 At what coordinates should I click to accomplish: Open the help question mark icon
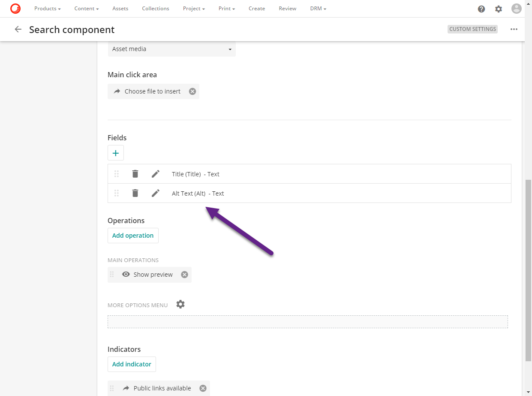coord(481,9)
